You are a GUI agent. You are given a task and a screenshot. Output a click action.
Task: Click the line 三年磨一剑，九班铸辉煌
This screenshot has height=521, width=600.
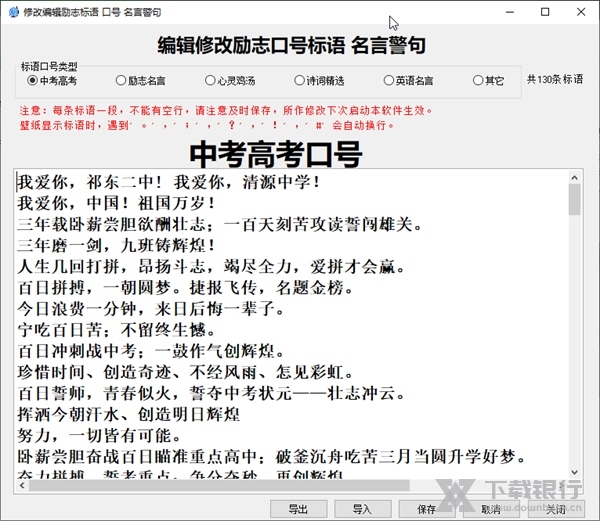[116, 245]
